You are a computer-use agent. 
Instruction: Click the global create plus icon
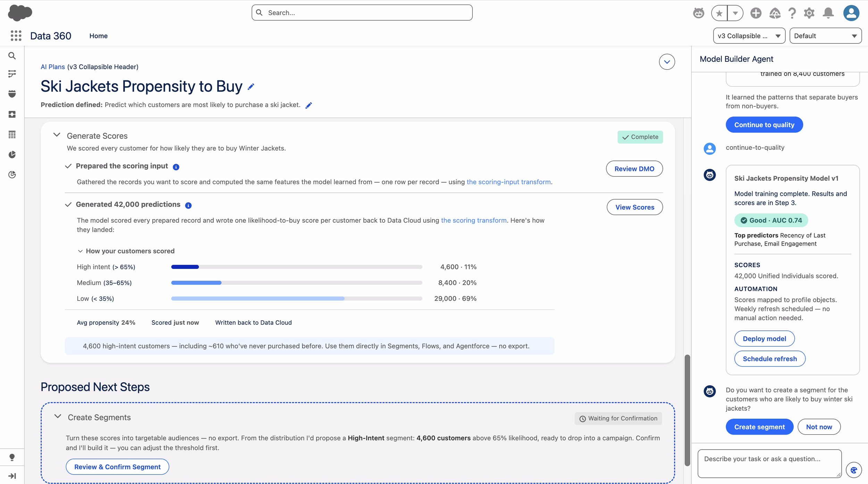756,13
